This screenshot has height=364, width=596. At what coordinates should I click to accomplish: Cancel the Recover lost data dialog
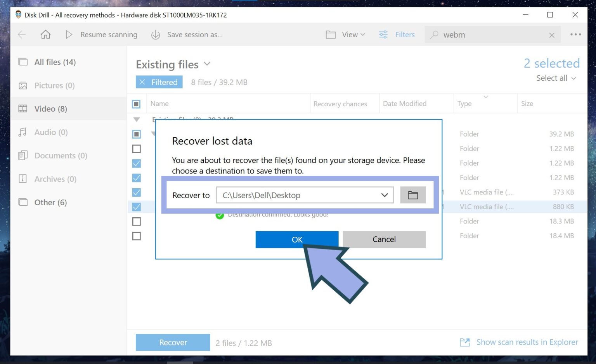click(383, 239)
